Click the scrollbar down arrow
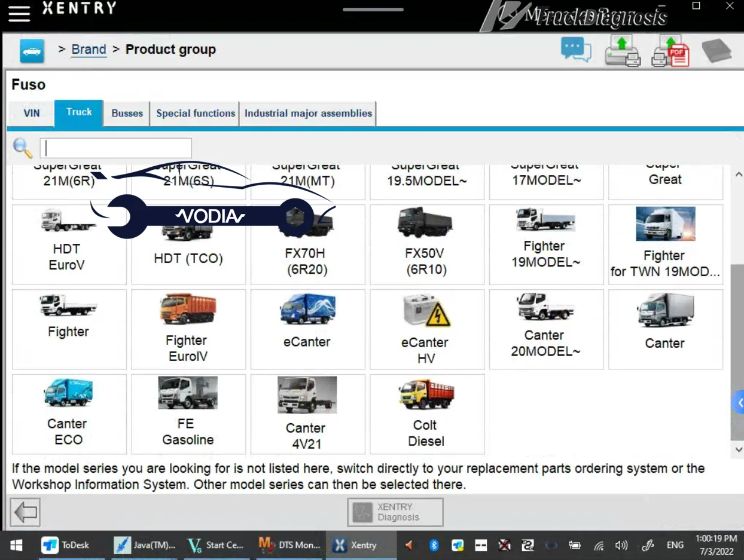The image size is (744, 560). (738, 449)
